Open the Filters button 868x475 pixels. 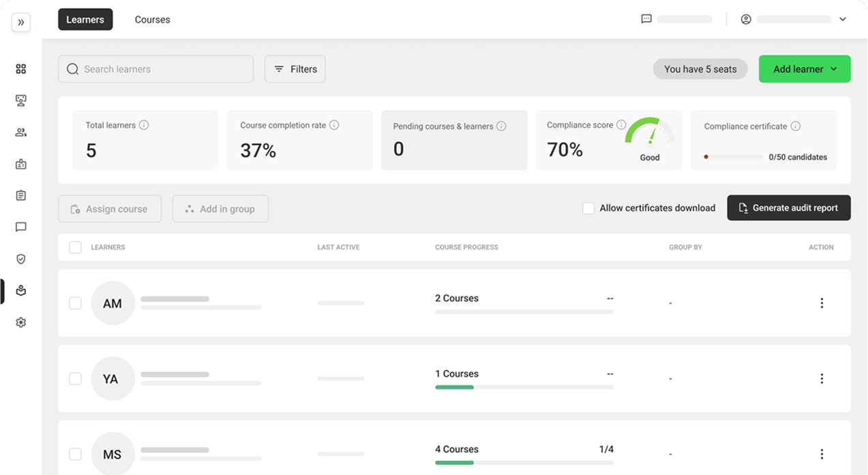point(295,69)
